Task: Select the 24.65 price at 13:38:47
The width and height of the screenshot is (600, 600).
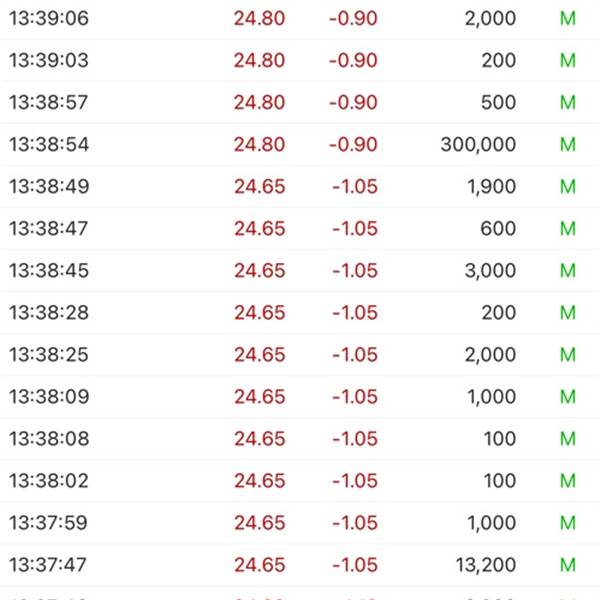Action: [259, 229]
